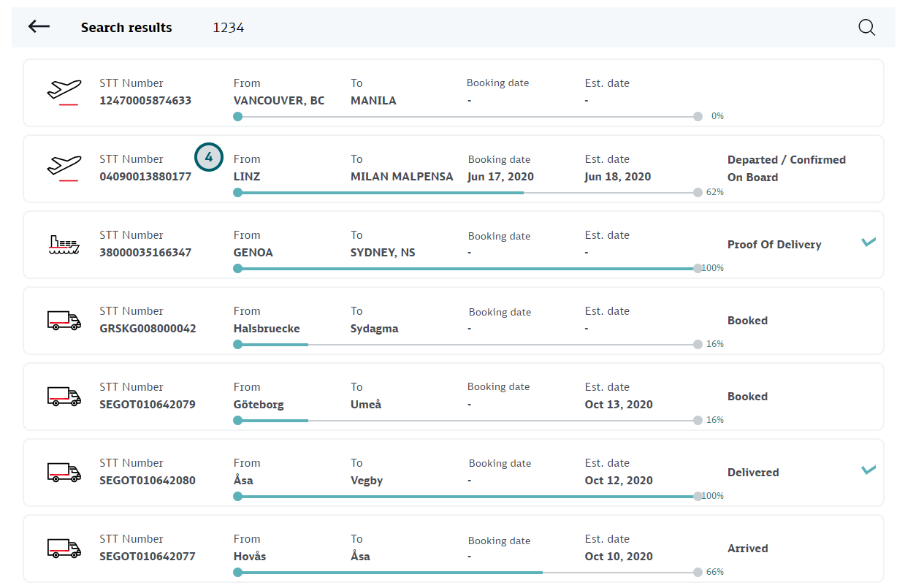Open STT number 12470005874633
Viewport: 905px width, 588px height.
(145, 101)
